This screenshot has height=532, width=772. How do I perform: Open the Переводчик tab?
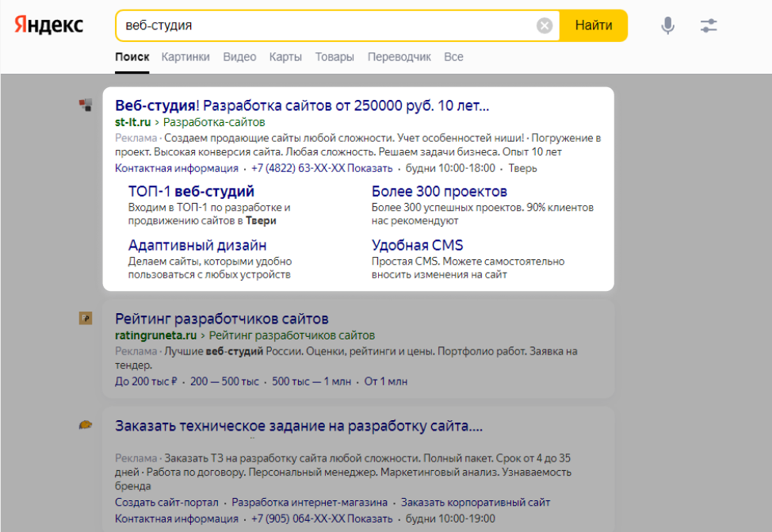399,57
